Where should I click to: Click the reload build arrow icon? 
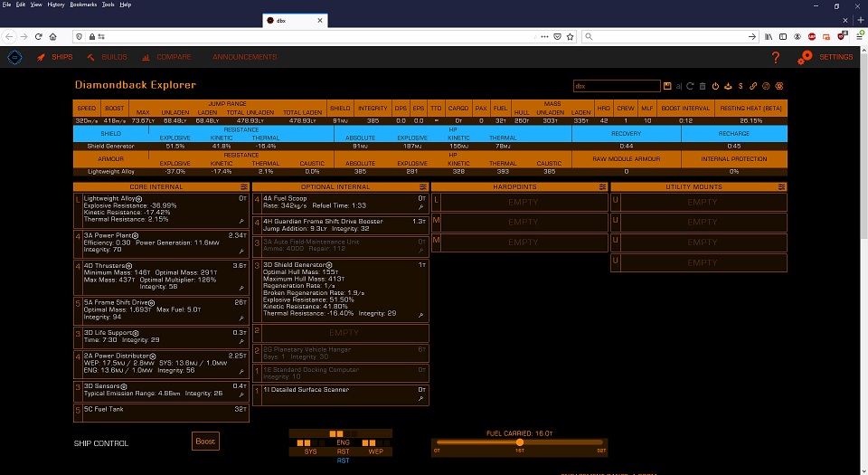pos(690,86)
